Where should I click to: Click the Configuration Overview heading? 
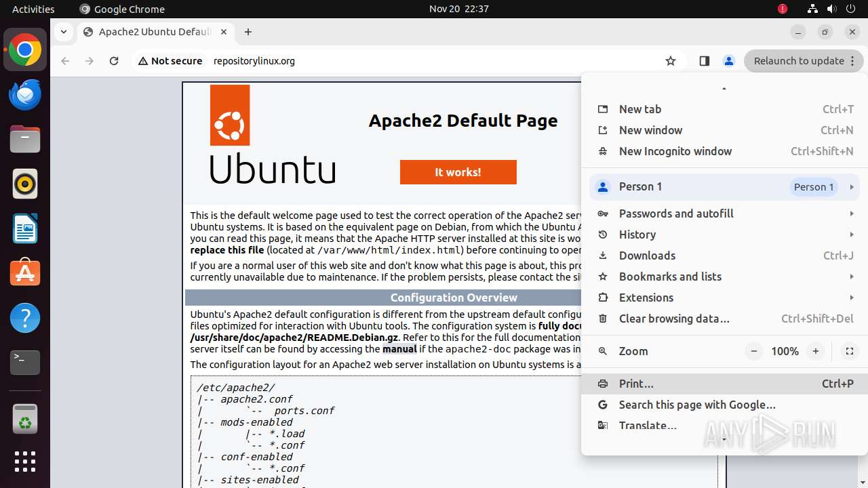tap(454, 298)
